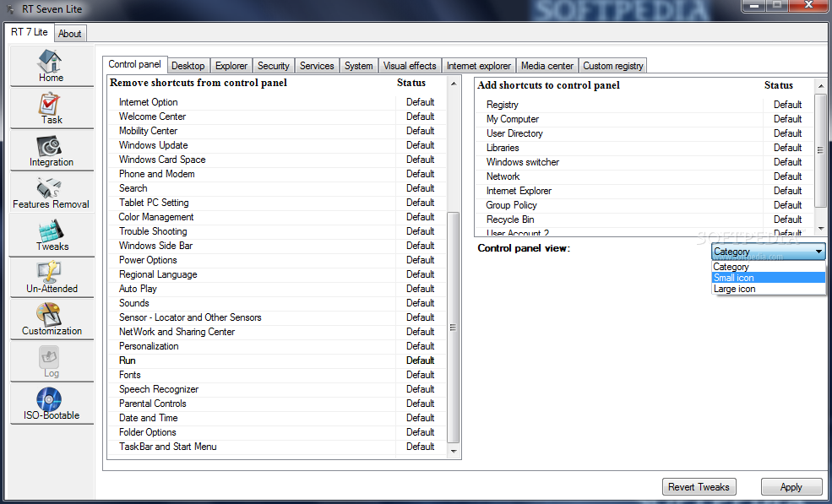832x504 pixels.
Task: Click the add shortcuts list scrollbar thumb
Action: click(x=820, y=150)
